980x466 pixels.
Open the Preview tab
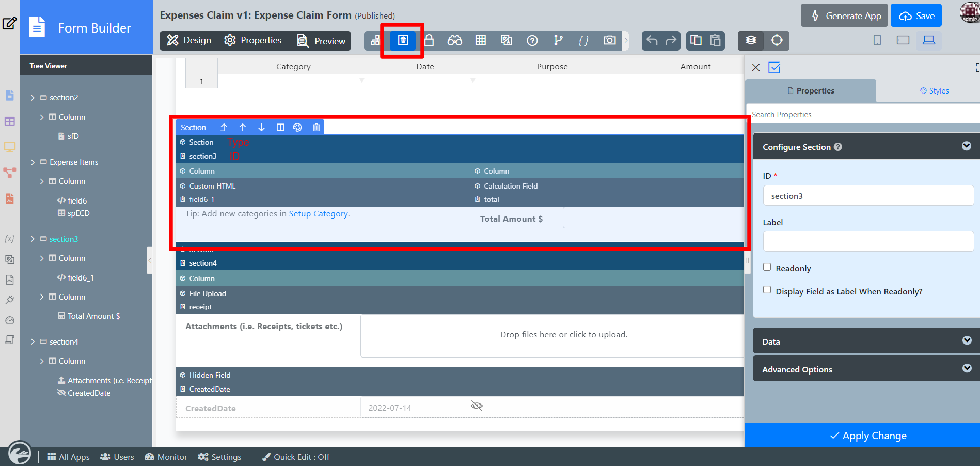click(x=322, y=41)
